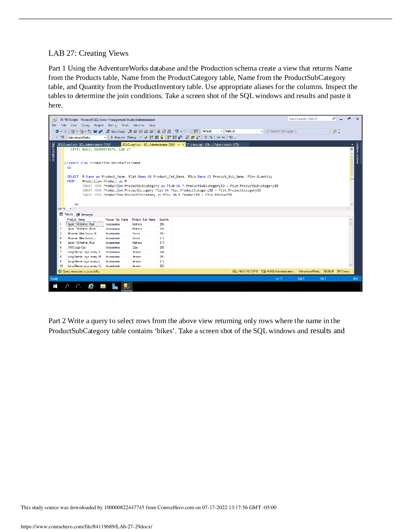Open the Query menu
This screenshot has width=411, height=532.
point(86,125)
